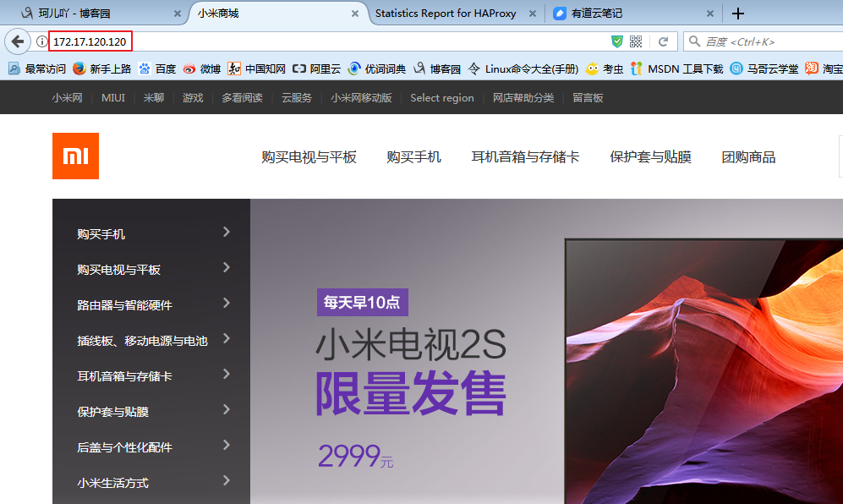The width and height of the screenshot is (843, 504).
Task: Click the orange Mi logo
Action: (75, 156)
